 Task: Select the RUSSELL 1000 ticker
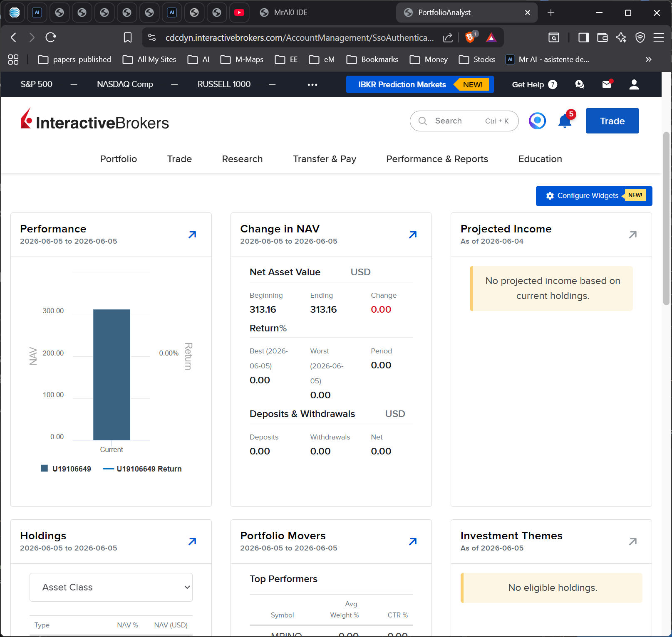[224, 84]
